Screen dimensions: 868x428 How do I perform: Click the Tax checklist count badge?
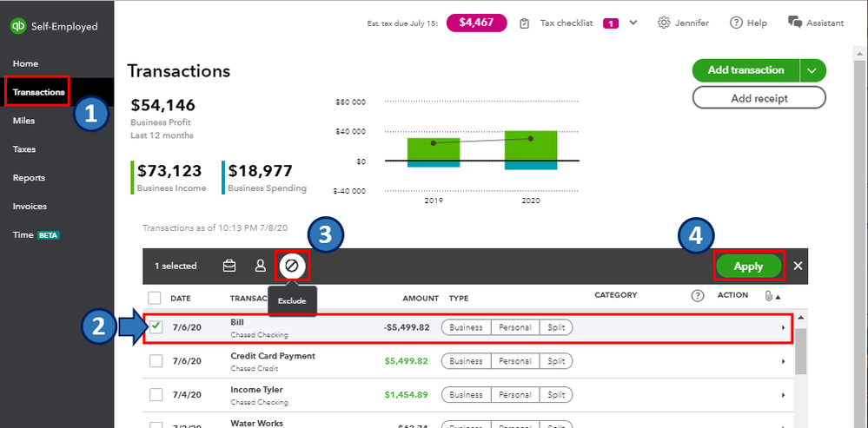[x=611, y=23]
